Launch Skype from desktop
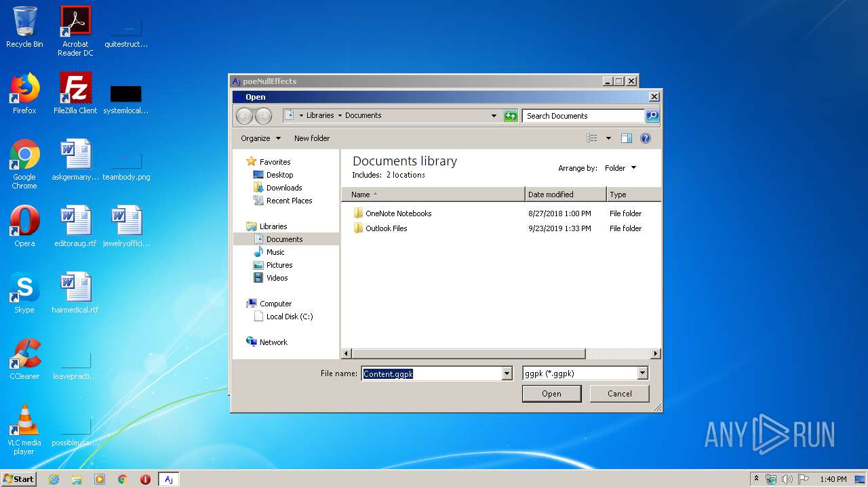The width and height of the screenshot is (868, 488). click(24, 293)
